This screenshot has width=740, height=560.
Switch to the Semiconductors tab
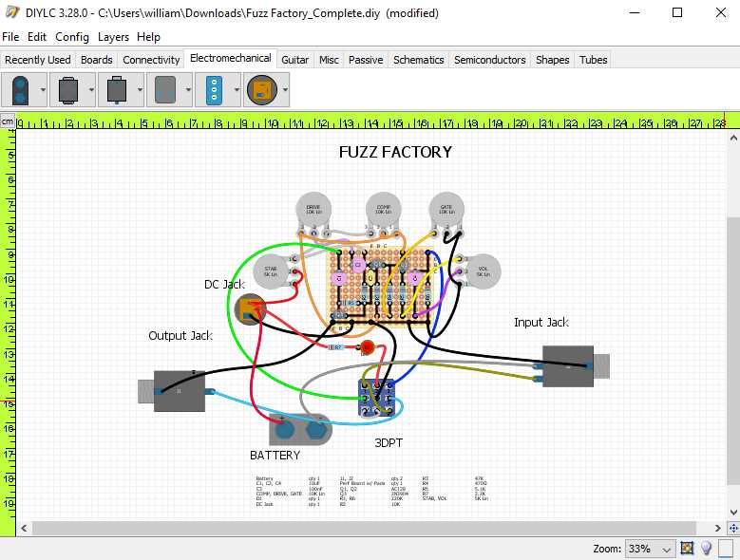click(490, 60)
